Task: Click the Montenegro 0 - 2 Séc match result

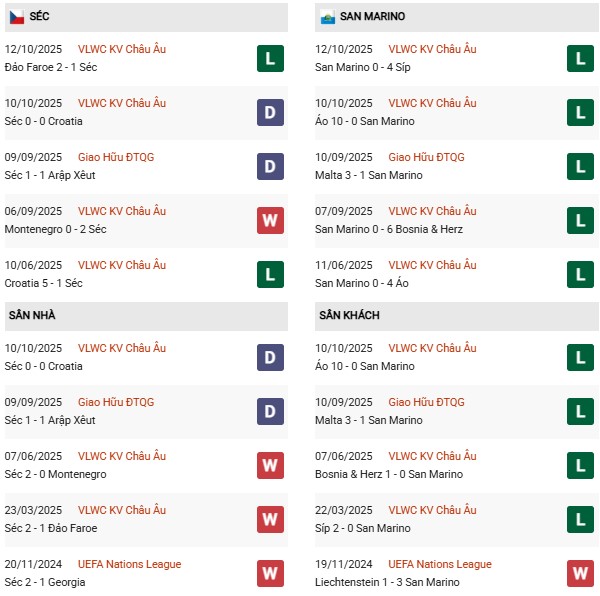Action: (56, 229)
